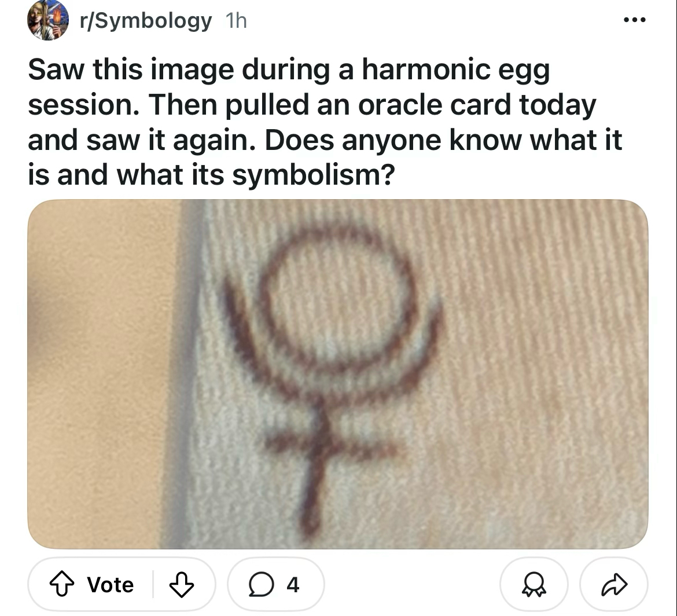Open the r/Symbology subreddit link
Viewport: 677px width, 616px height.
coord(146,21)
